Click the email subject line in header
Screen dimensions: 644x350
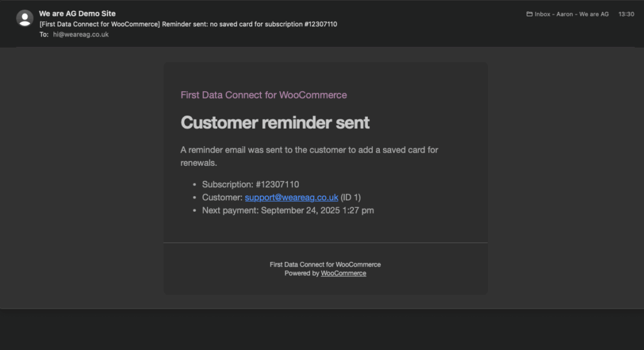click(x=192, y=24)
